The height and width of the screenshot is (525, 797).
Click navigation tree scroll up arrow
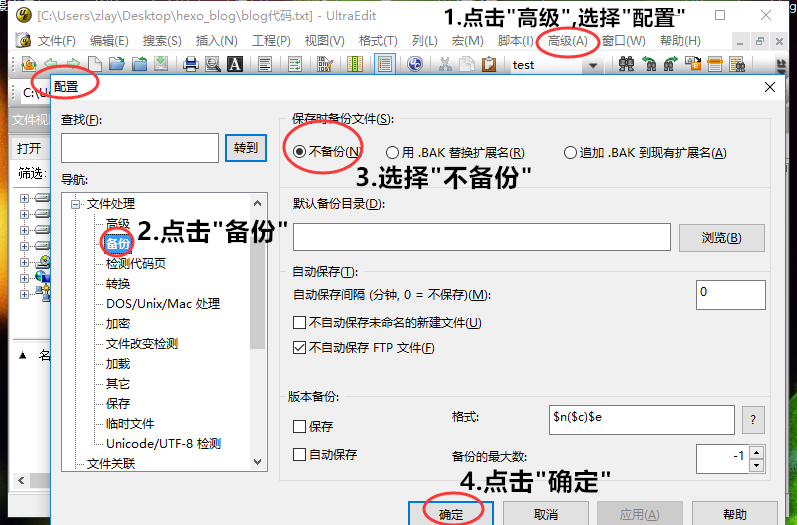[257, 203]
